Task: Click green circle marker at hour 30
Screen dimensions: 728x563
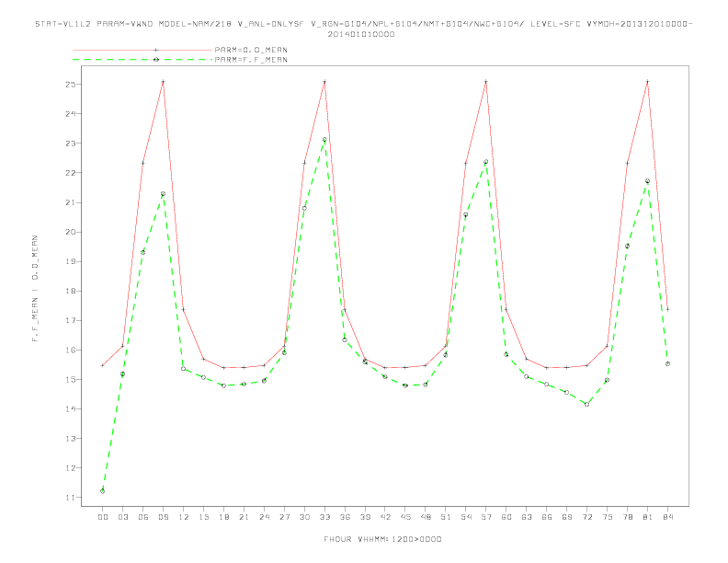Action: tap(304, 208)
